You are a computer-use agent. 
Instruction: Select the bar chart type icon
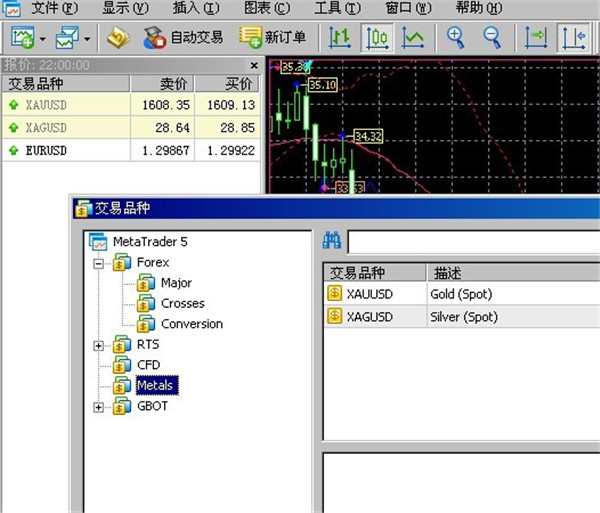click(x=340, y=38)
